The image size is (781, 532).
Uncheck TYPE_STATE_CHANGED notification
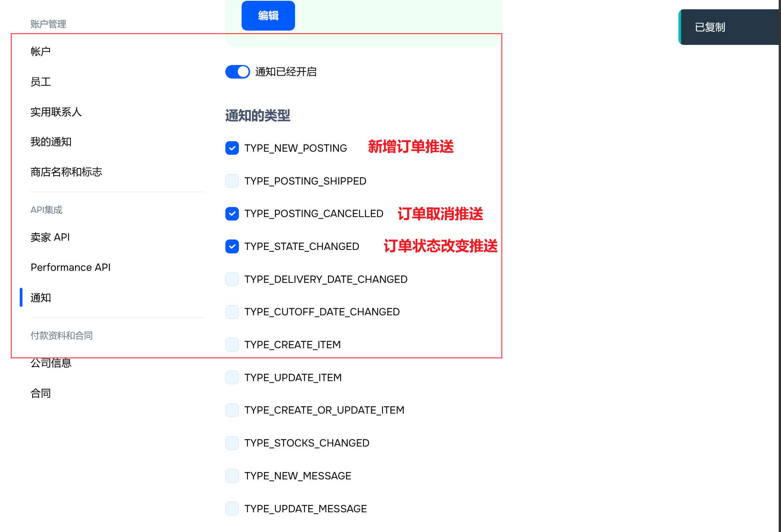232,246
